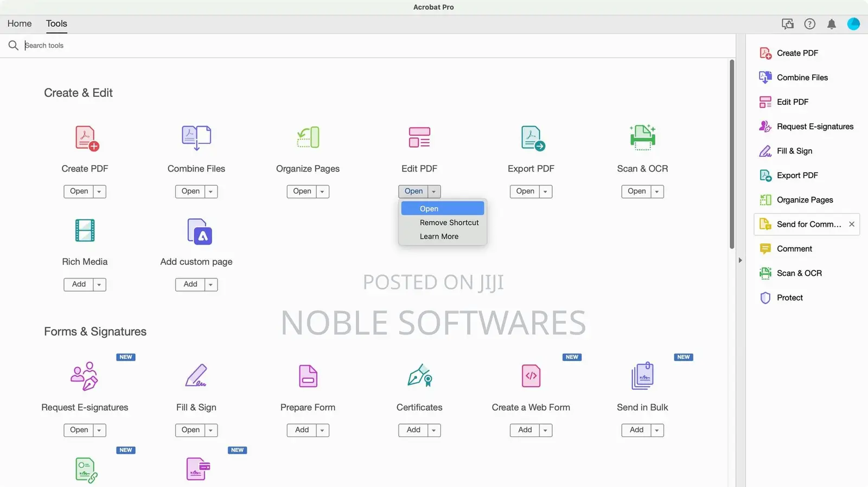Click the Certificates icon
This screenshot has width=868, height=487.
click(419, 375)
